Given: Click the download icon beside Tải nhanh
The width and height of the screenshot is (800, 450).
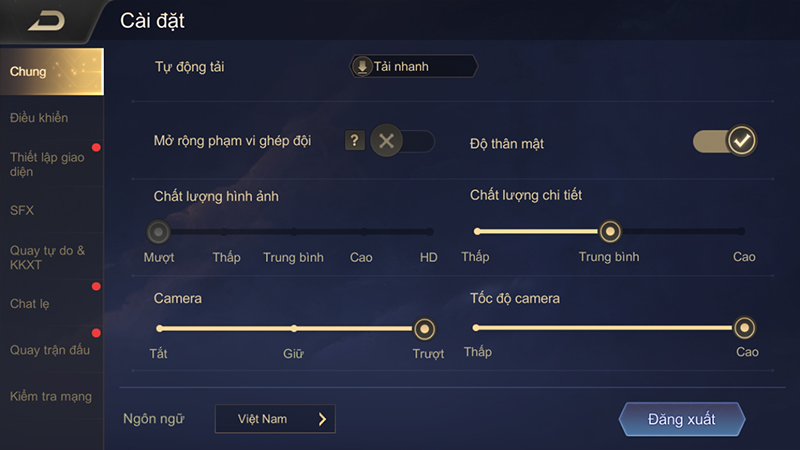Looking at the screenshot, I should pyautogui.click(x=362, y=67).
